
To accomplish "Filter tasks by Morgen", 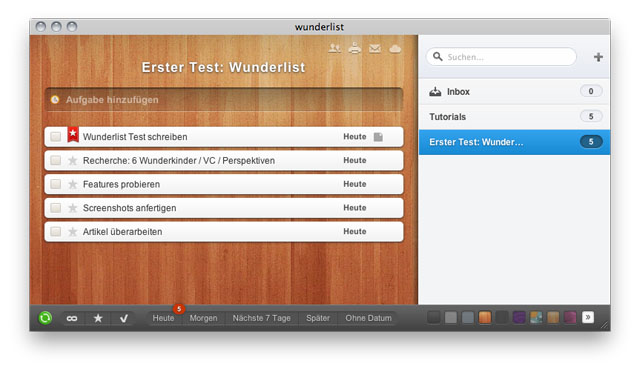I will point(203,318).
